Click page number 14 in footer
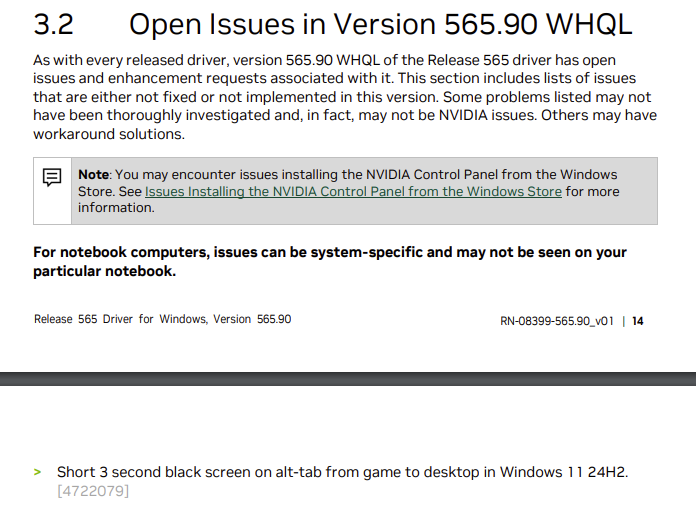 pyautogui.click(x=638, y=321)
